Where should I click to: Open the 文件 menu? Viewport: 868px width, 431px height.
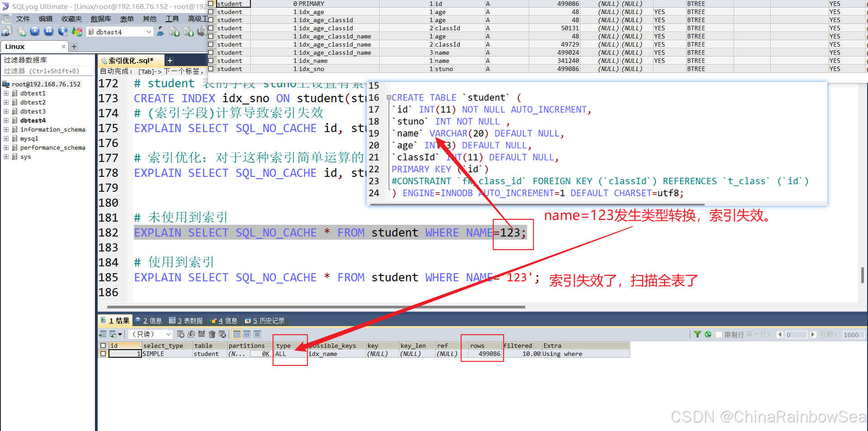(23, 19)
